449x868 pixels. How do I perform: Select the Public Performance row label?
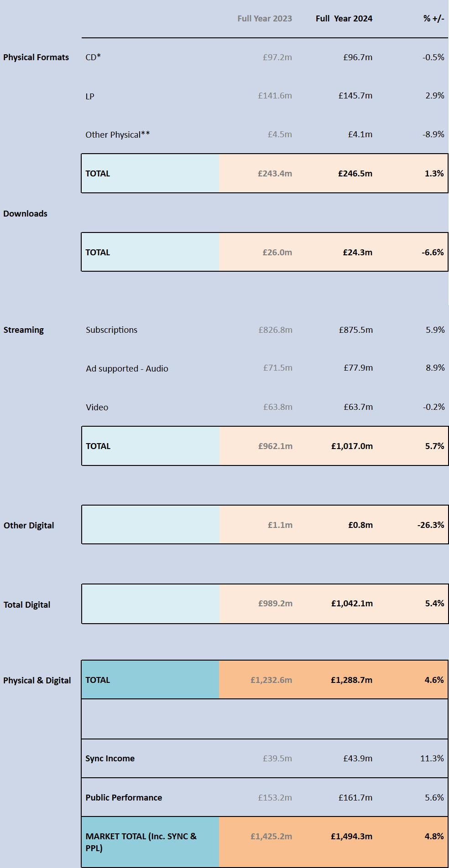124,798
